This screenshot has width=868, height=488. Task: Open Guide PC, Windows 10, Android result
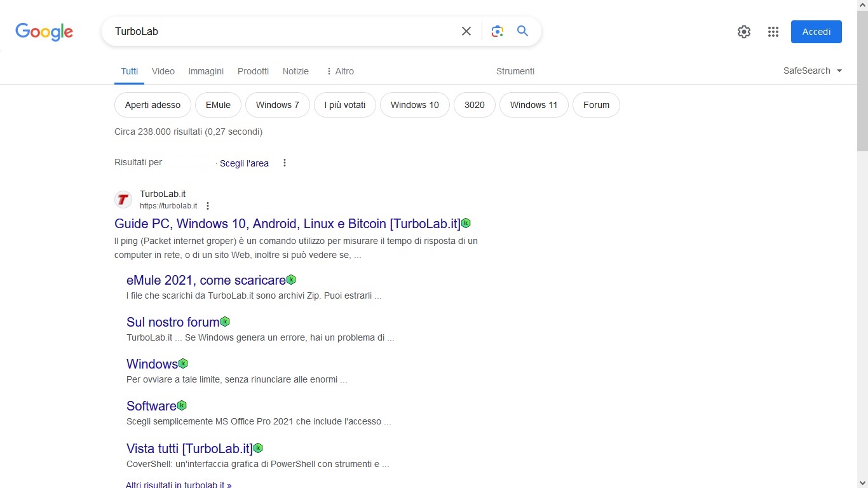click(287, 224)
